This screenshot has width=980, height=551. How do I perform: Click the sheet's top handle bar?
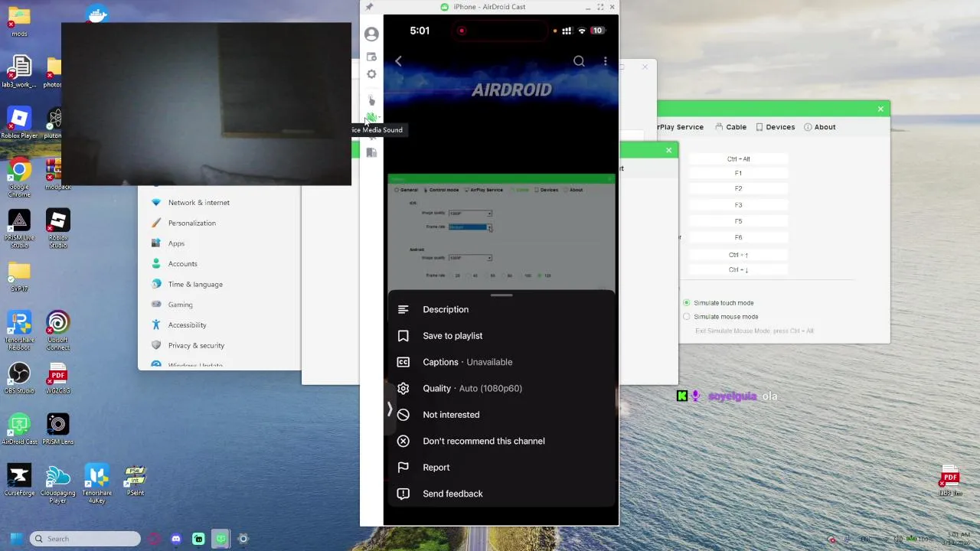pos(501,295)
